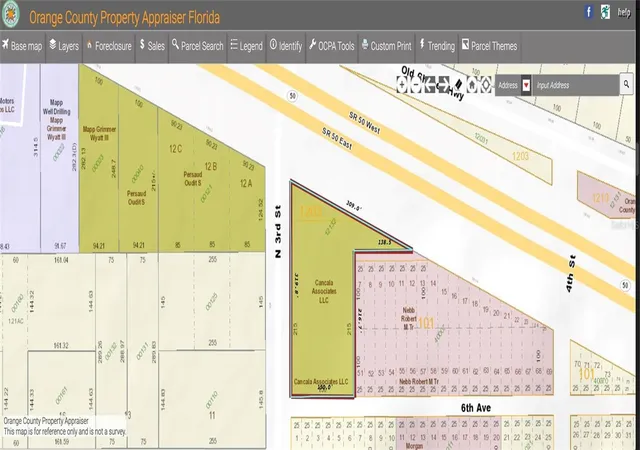Show the Legend panel
640x450 pixels.
[247, 46]
